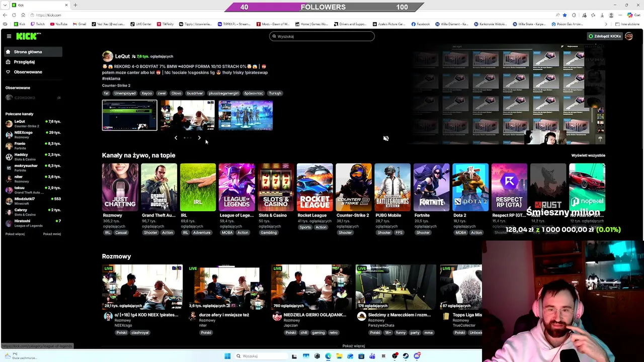Open the Slots & Casino category card

pyautogui.click(x=276, y=187)
